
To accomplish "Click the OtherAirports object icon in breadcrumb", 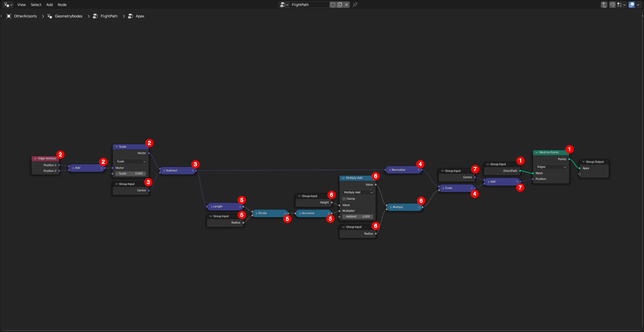I will 9,16.
